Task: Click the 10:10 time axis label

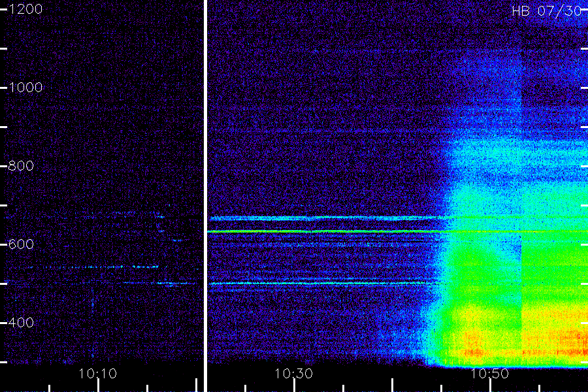Action: point(98,374)
